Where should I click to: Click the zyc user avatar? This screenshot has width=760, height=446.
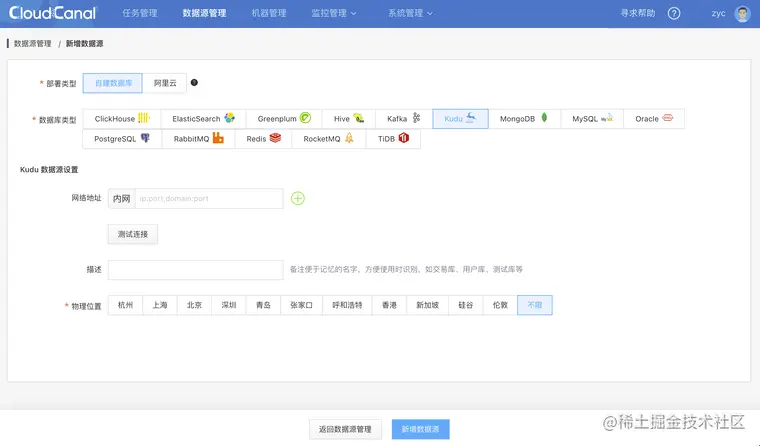point(742,13)
